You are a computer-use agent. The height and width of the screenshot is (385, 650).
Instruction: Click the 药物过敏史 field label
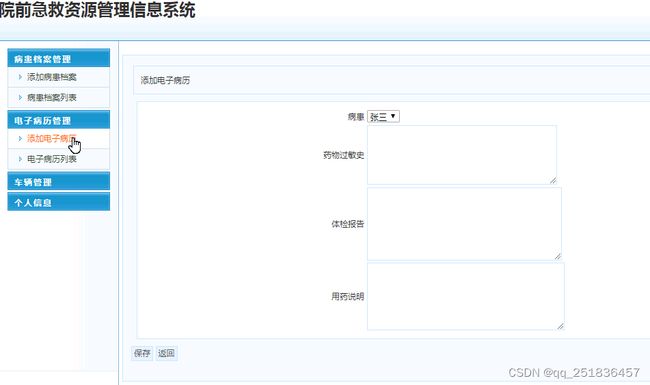tap(344, 155)
